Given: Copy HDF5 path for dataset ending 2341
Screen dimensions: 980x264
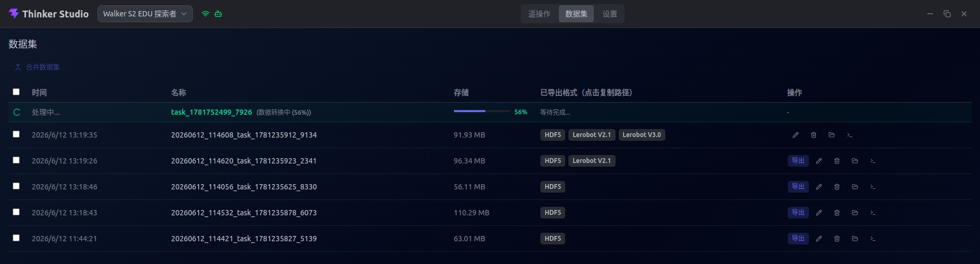Looking at the screenshot, I should coord(553,161).
